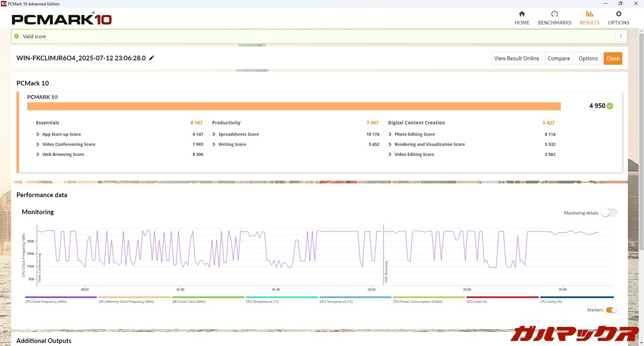The image size is (644, 346).
Task: Click the green valid score checkmark icon
Action: 17,36
